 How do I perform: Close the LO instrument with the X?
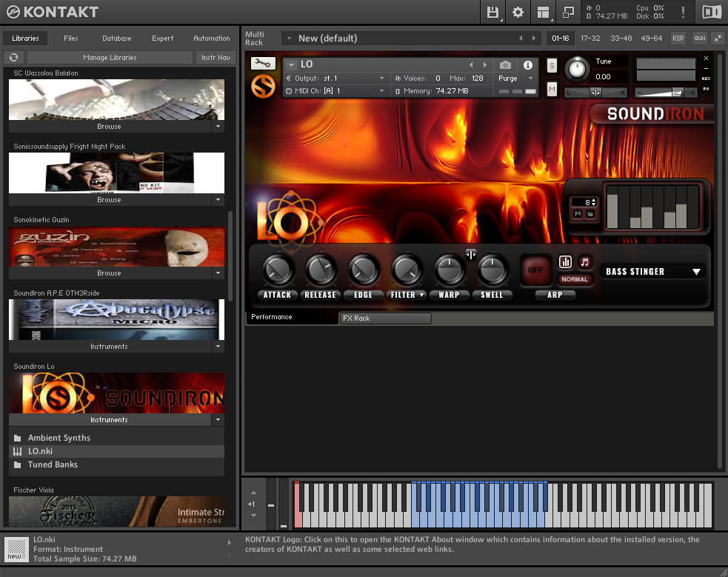[707, 58]
